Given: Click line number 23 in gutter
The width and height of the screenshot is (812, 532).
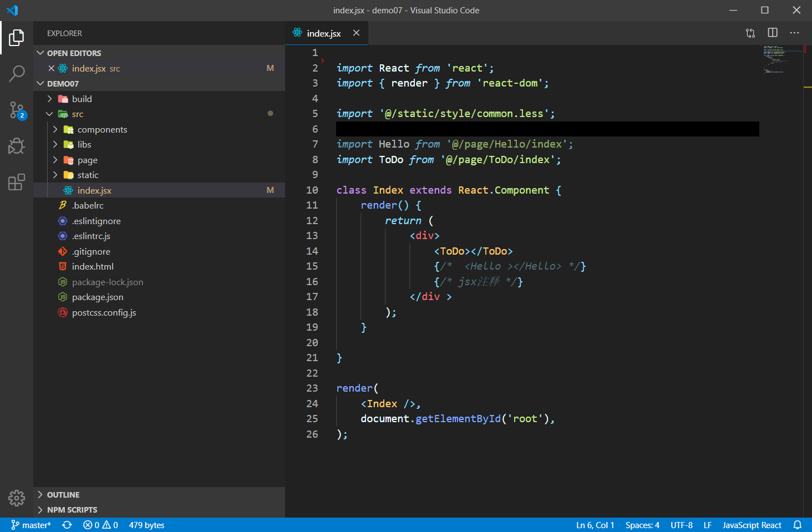Looking at the screenshot, I should [x=312, y=388].
